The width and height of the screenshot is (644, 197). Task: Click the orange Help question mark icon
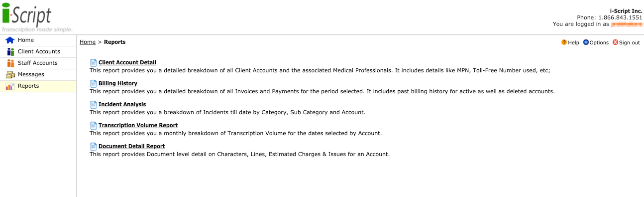click(x=564, y=42)
